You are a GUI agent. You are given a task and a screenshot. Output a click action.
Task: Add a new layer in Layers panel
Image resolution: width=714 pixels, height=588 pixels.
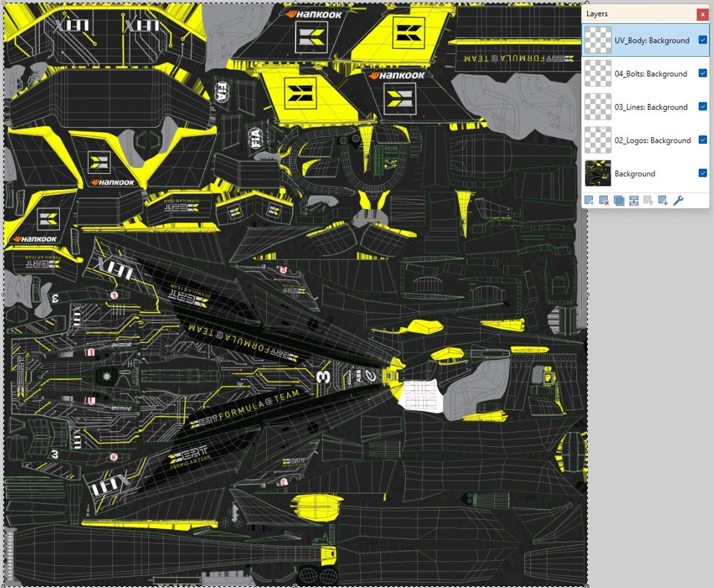[x=589, y=201]
